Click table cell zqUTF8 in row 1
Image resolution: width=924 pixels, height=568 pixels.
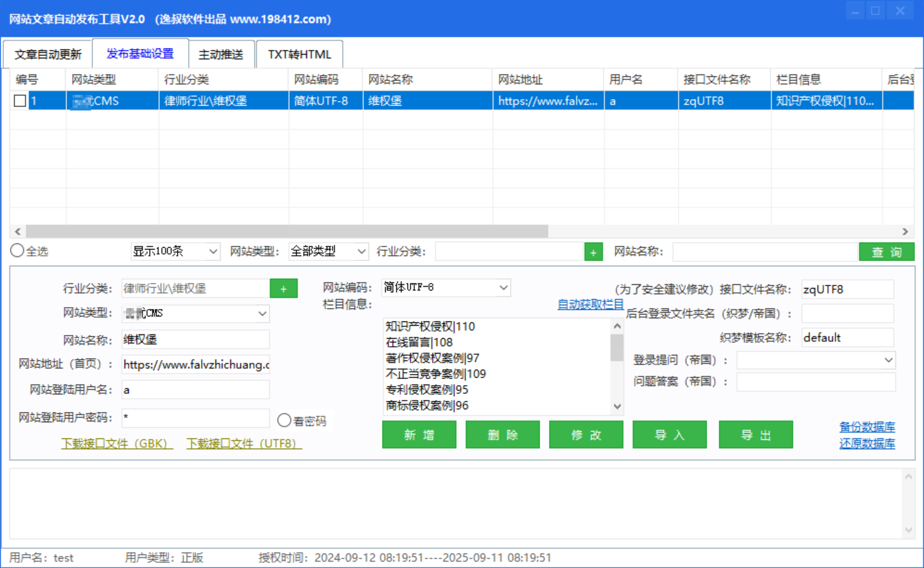click(x=725, y=101)
